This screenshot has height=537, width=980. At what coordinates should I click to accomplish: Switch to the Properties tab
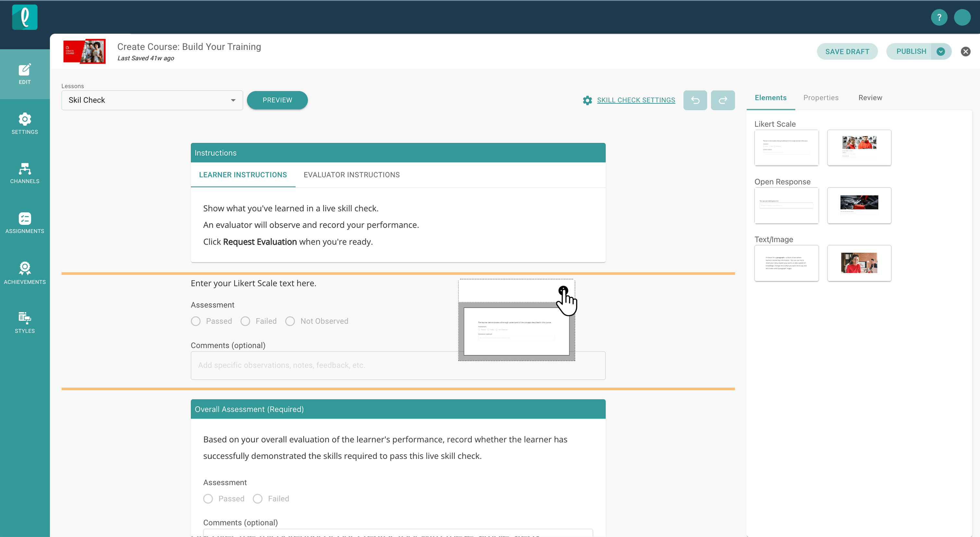click(x=820, y=98)
